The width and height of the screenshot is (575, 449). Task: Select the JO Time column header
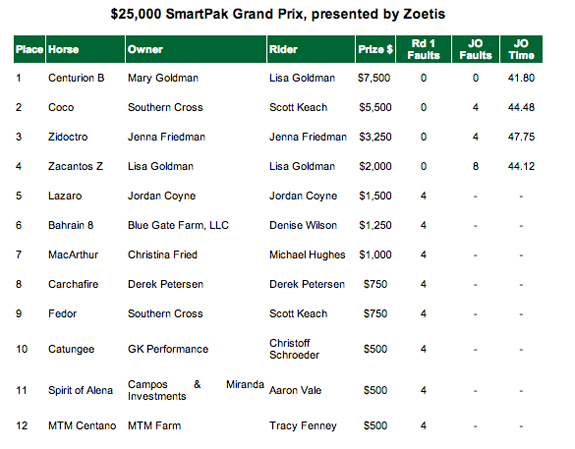pos(521,49)
